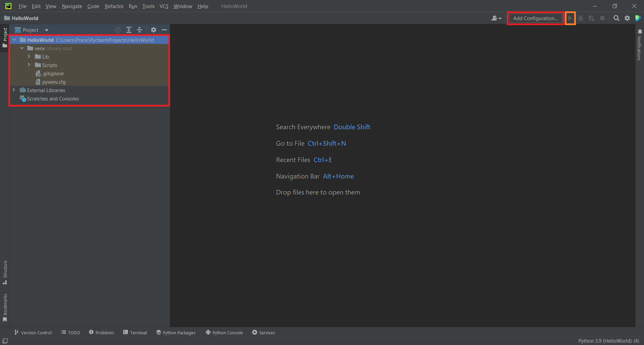Click Python 3.9 (HelloWorld) interpreter status
The image size is (644, 345).
pyautogui.click(x=609, y=341)
